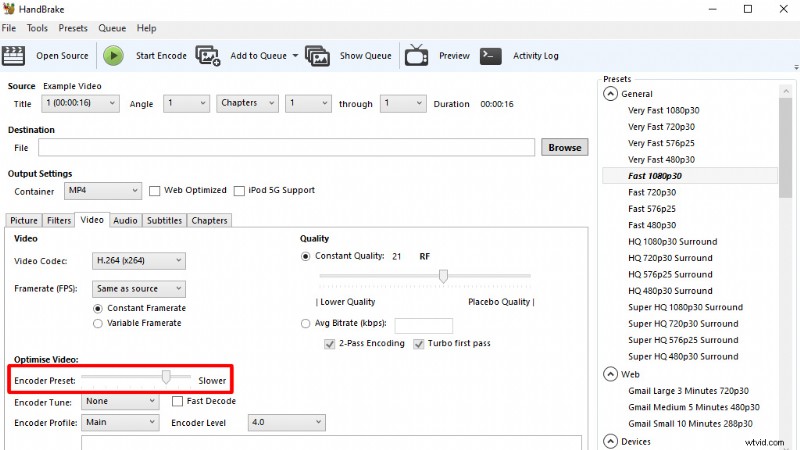
Task: Switch to the Chapters tab
Action: [x=209, y=220]
